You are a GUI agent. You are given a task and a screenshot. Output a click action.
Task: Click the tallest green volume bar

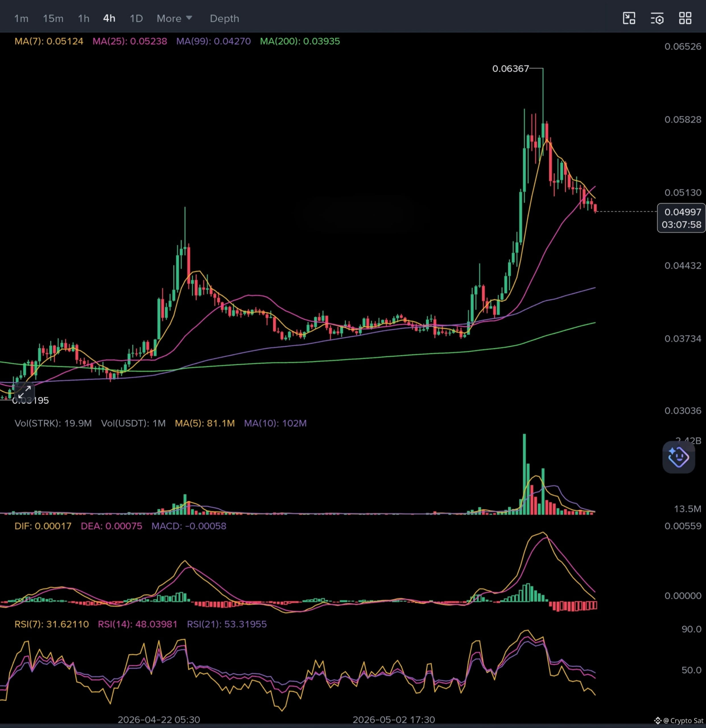coord(524,474)
